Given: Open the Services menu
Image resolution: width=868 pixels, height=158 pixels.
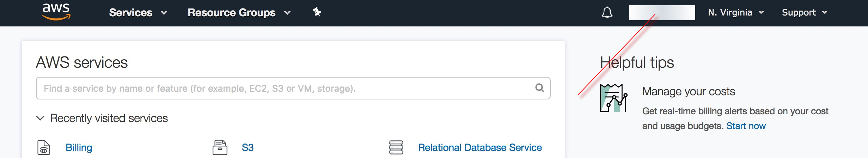Looking at the screenshot, I should [x=137, y=13].
